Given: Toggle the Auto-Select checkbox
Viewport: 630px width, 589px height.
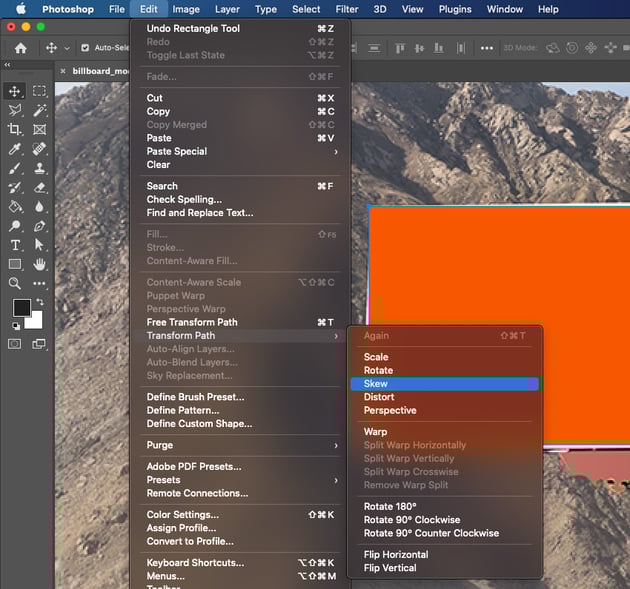Looking at the screenshot, I should 85,48.
